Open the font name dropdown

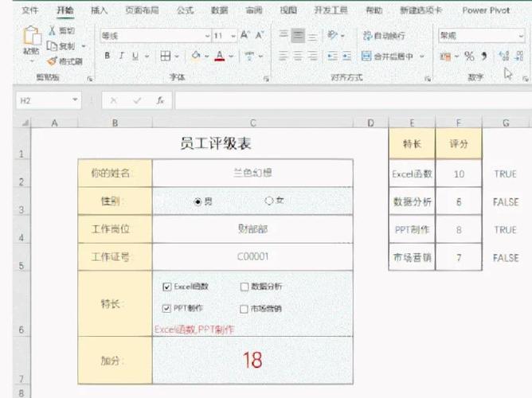tap(207, 36)
